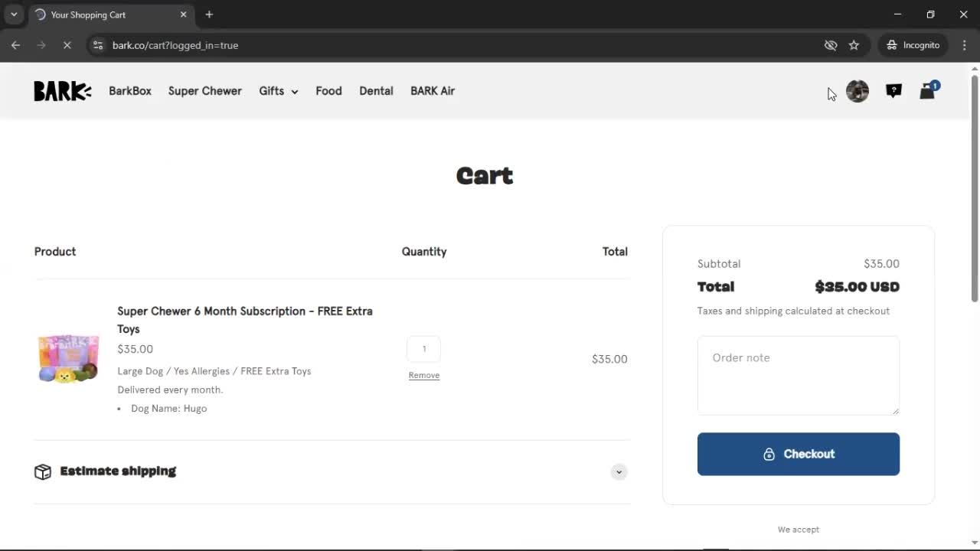The width and height of the screenshot is (980, 551).
Task: Click the third-party cookies blocked eye icon
Action: tap(831, 45)
